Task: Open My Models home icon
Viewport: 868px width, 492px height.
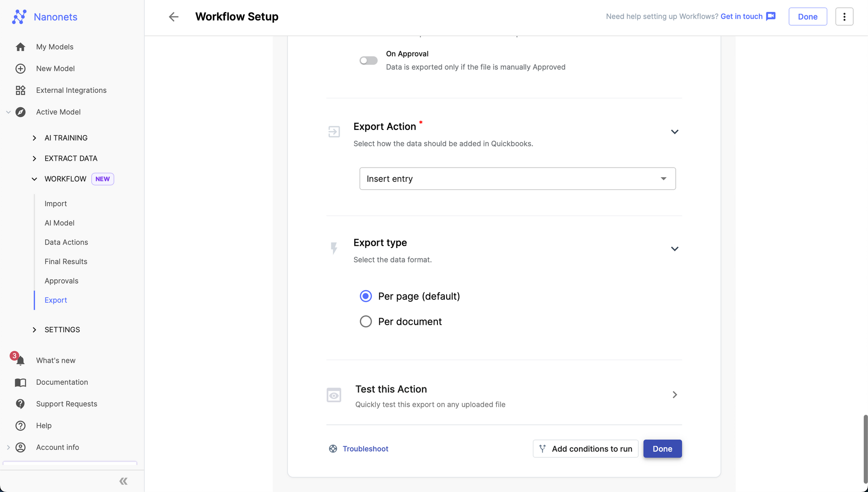Action: pos(20,47)
